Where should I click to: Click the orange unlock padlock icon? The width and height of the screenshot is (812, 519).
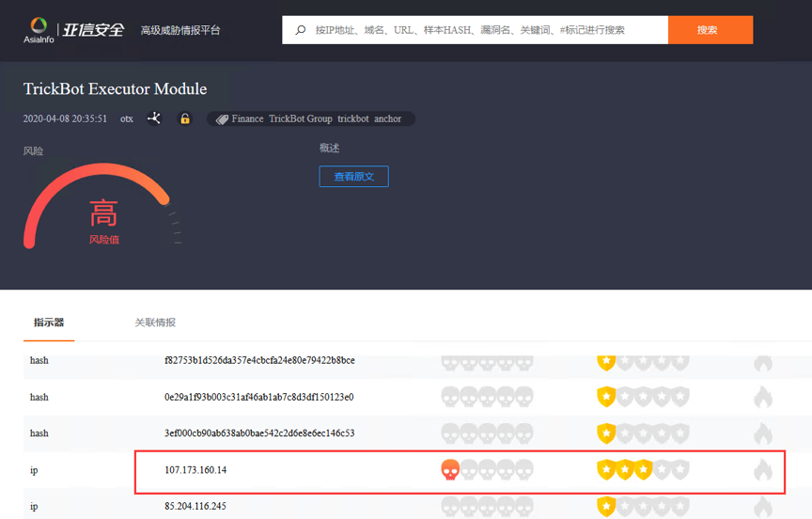[x=185, y=118]
